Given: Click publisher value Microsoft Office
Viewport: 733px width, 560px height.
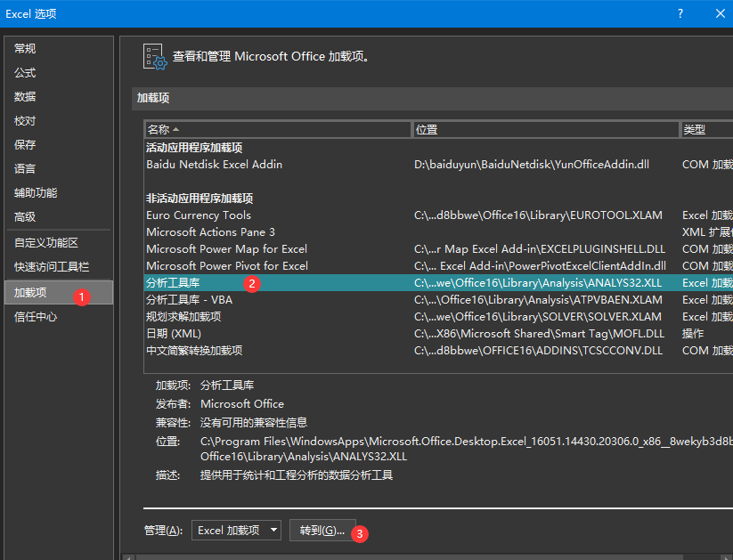Looking at the screenshot, I should (x=242, y=404).
